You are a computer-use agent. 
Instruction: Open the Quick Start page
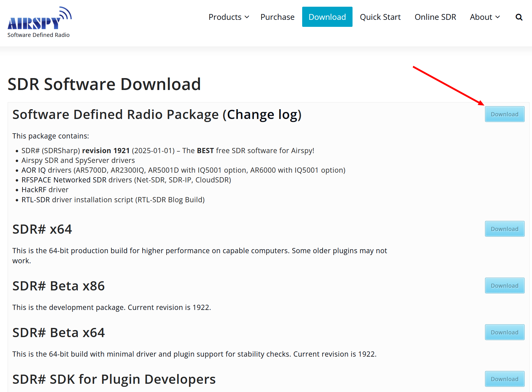380,17
